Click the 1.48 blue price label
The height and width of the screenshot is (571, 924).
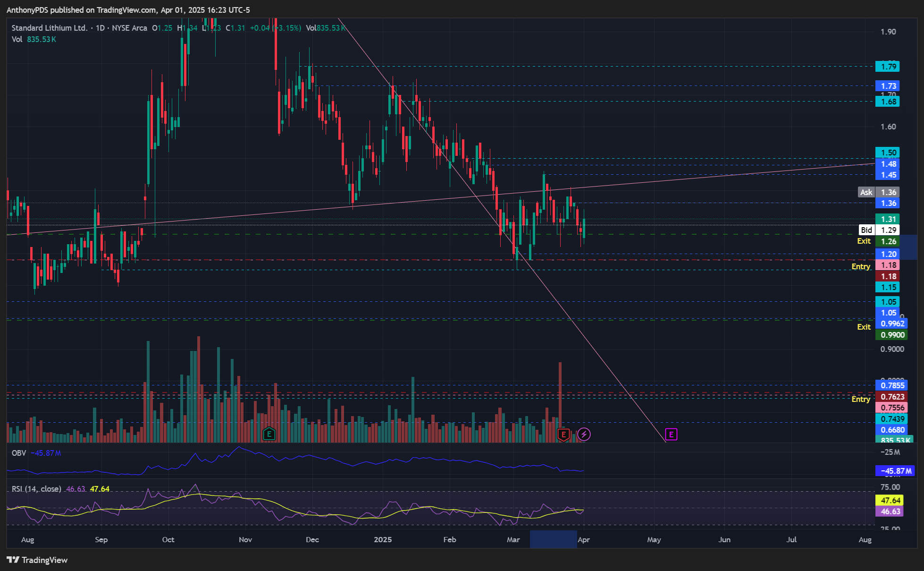tap(887, 164)
